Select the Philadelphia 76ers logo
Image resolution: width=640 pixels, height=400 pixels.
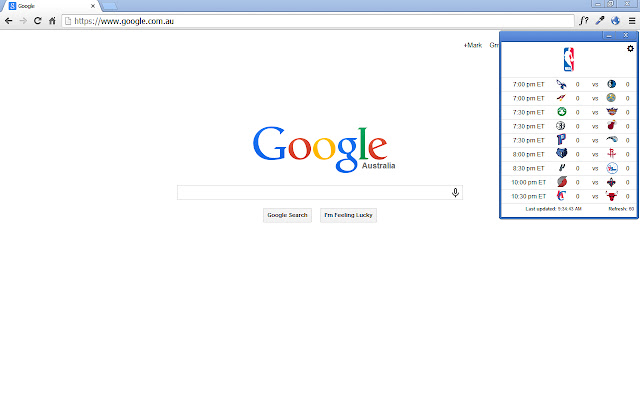click(611, 168)
